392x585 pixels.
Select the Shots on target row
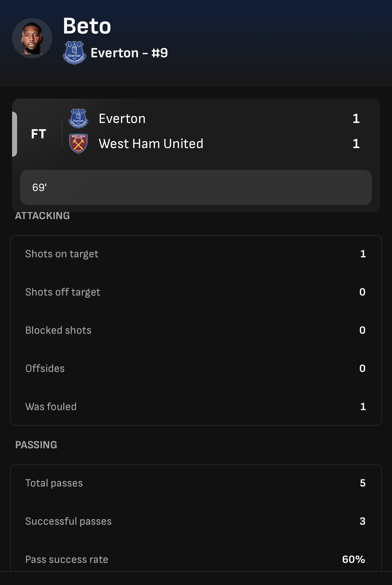tap(196, 254)
